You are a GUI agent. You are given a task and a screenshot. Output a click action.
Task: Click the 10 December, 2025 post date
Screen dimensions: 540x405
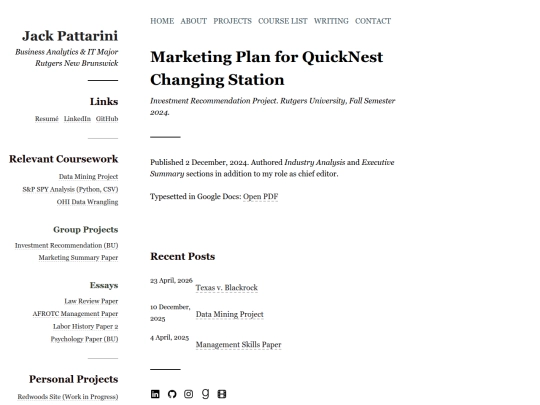[170, 313]
